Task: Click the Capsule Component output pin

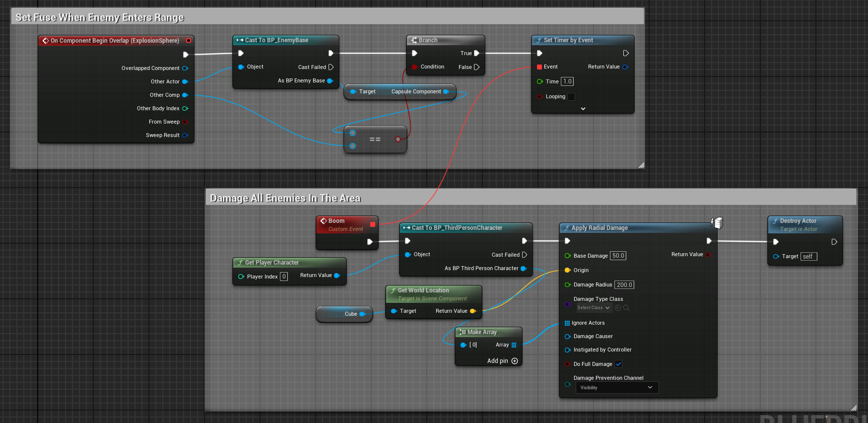Action: (446, 91)
